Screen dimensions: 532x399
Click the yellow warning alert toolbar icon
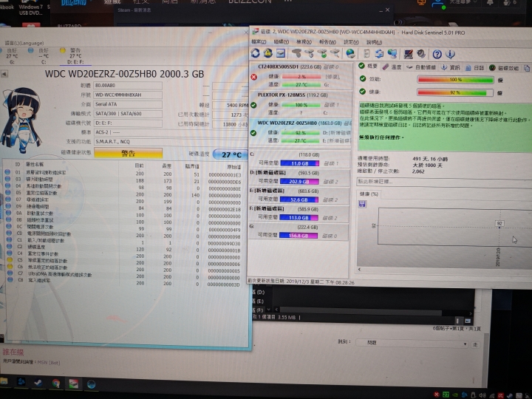(267, 53)
